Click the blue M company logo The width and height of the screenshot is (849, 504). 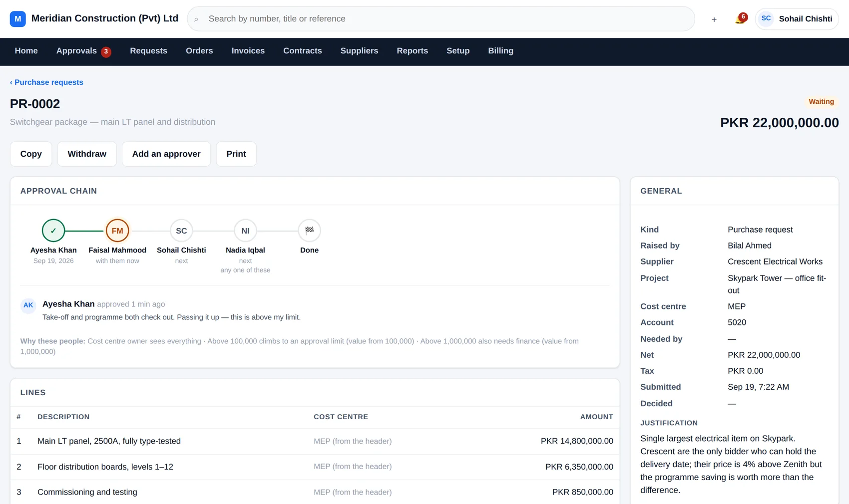click(x=18, y=19)
